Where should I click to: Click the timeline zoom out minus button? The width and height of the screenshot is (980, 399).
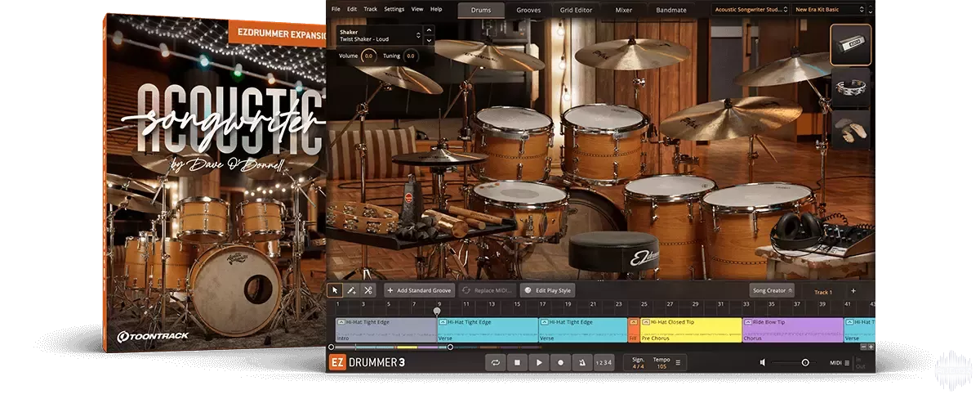click(863, 347)
